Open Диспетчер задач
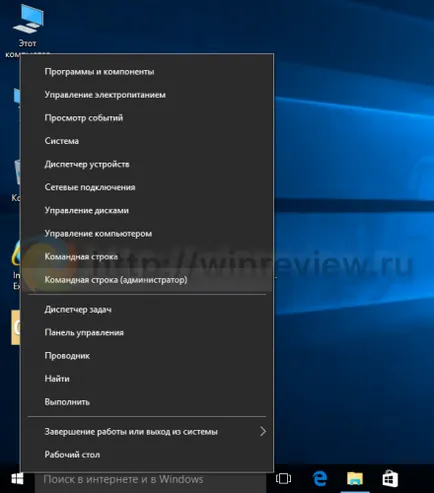434x493 pixels. pos(147,309)
